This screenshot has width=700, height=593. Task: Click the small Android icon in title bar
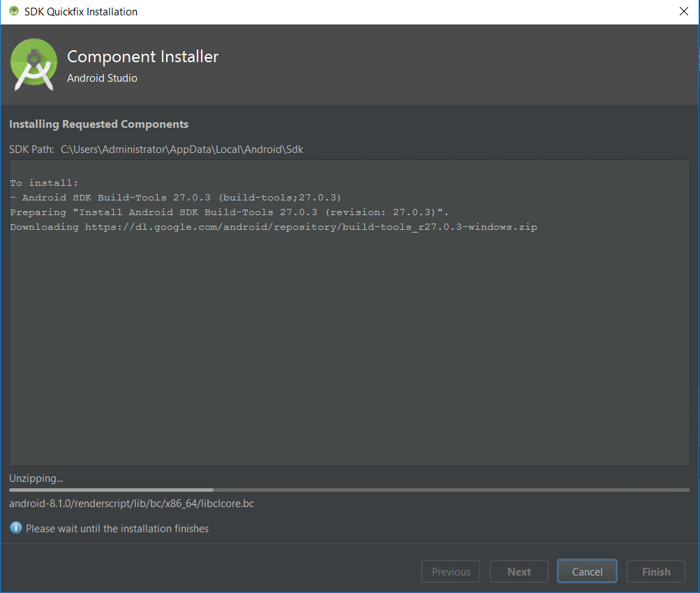click(14, 11)
